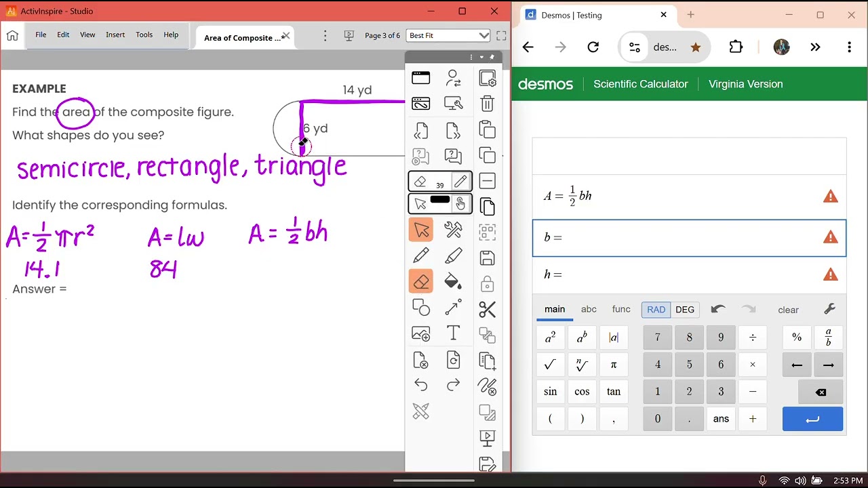Screen dimensions: 868x488
Task: Open the Help menu
Action: [x=171, y=35]
